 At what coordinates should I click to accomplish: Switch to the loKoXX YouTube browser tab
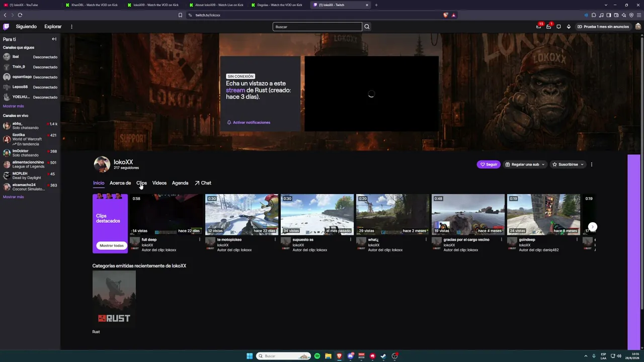[x=31, y=5]
